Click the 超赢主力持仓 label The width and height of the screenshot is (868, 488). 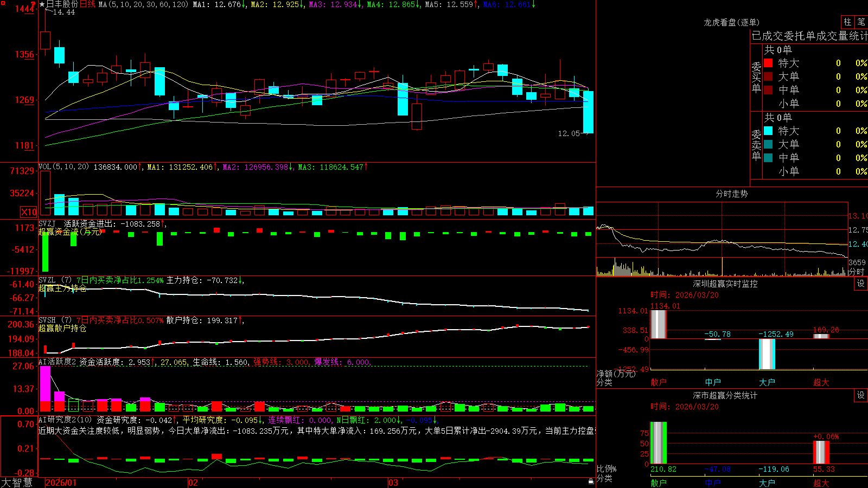point(62,288)
